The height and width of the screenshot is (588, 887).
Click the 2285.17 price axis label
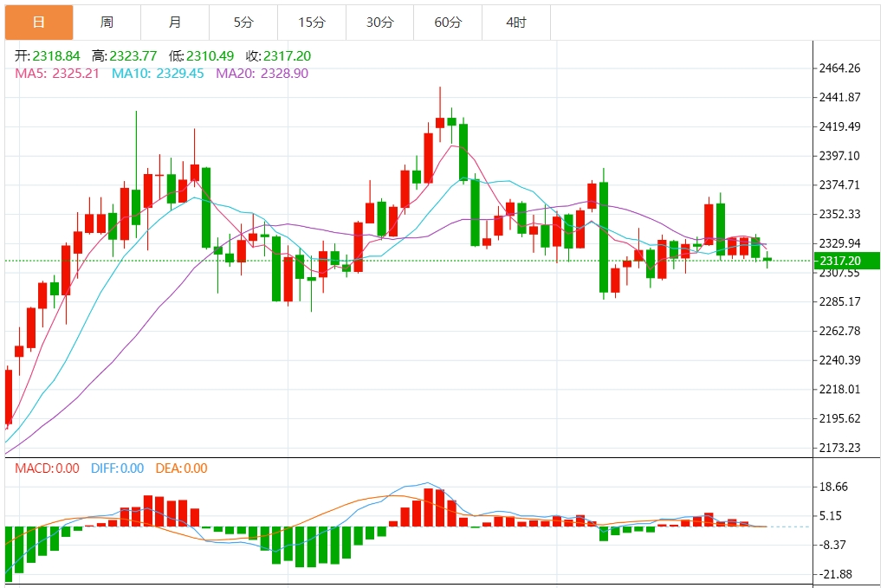click(839, 302)
